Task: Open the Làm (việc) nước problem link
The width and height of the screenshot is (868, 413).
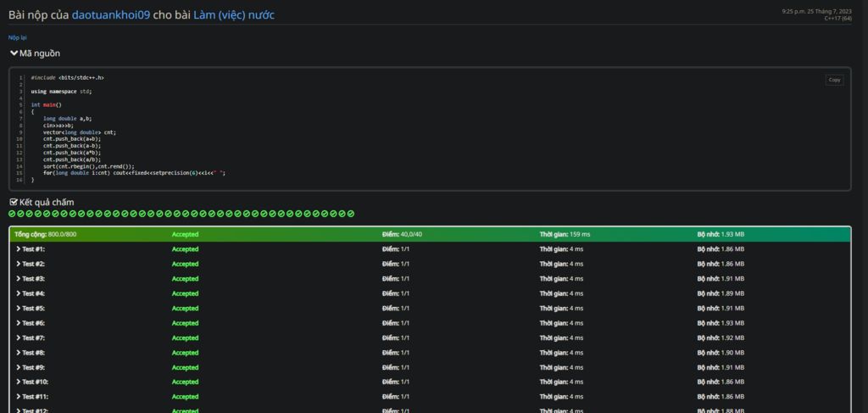Action: tap(233, 14)
